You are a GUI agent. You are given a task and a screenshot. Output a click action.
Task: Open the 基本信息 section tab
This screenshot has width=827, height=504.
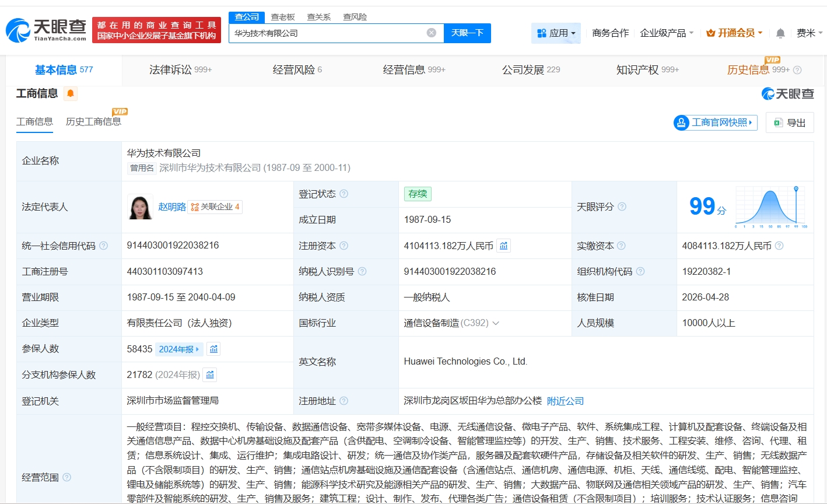coord(64,70)
